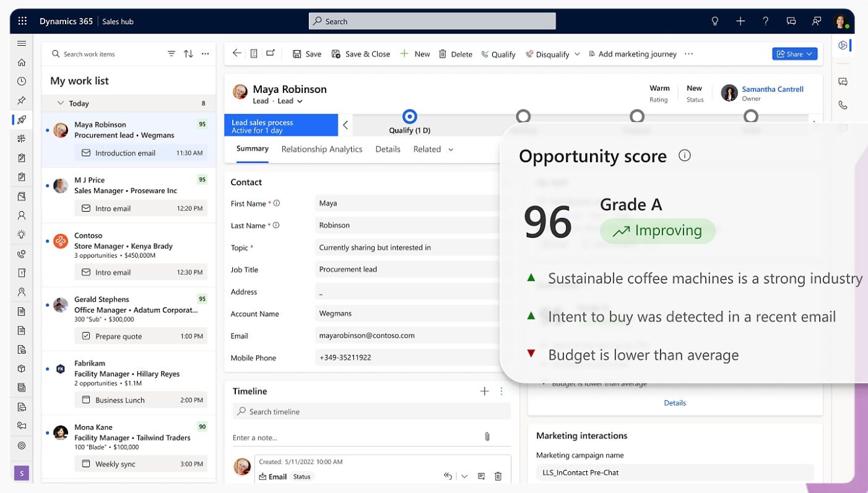Switch to the Summary tab

pyautogui.click(x=253, y=149)
